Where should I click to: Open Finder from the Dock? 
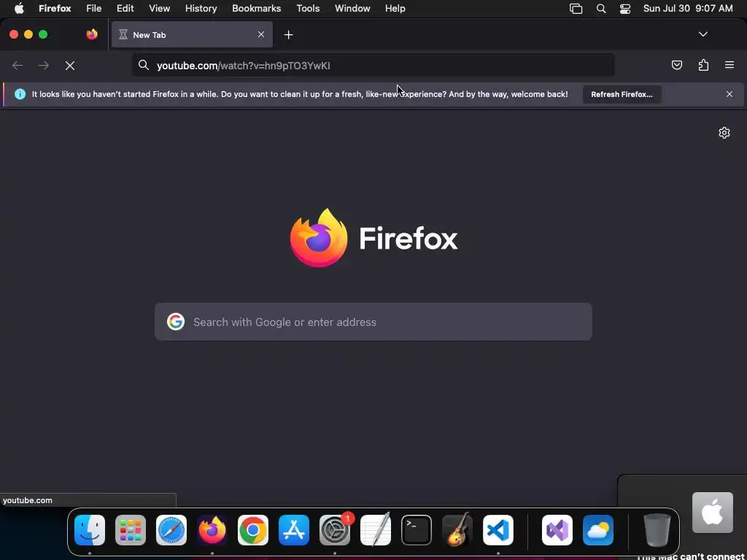coord(90,530)
